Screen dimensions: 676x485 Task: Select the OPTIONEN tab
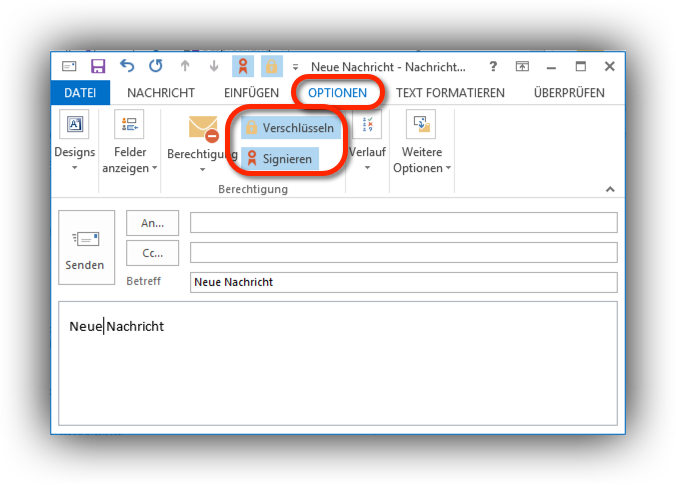pyautogui.click(x=337, y=93)
